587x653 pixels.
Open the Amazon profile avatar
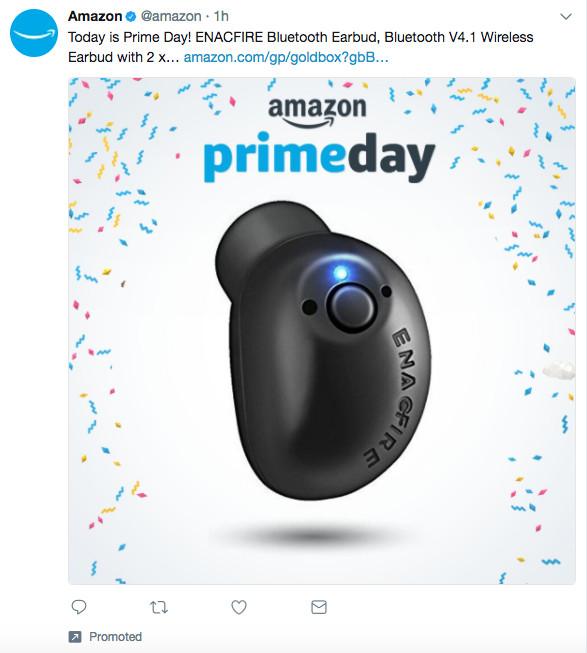click(34, 33)
